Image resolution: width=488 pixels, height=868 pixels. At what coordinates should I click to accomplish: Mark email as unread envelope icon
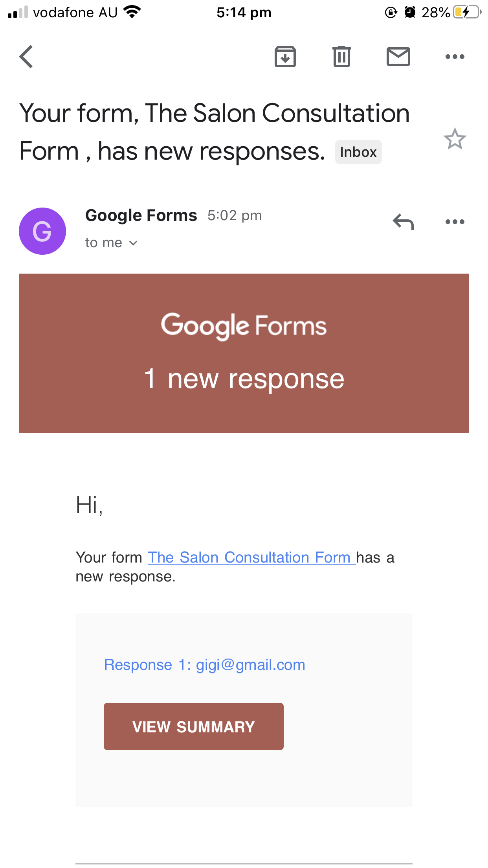(398, 57)
